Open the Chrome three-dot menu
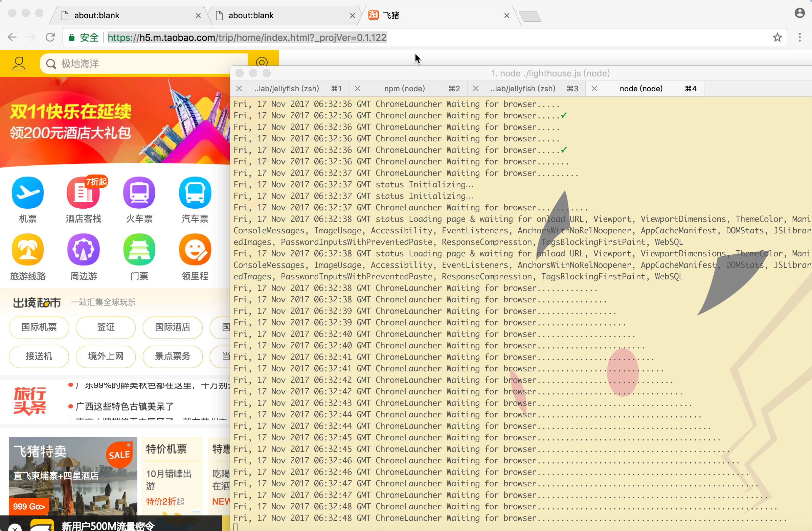 800,37
